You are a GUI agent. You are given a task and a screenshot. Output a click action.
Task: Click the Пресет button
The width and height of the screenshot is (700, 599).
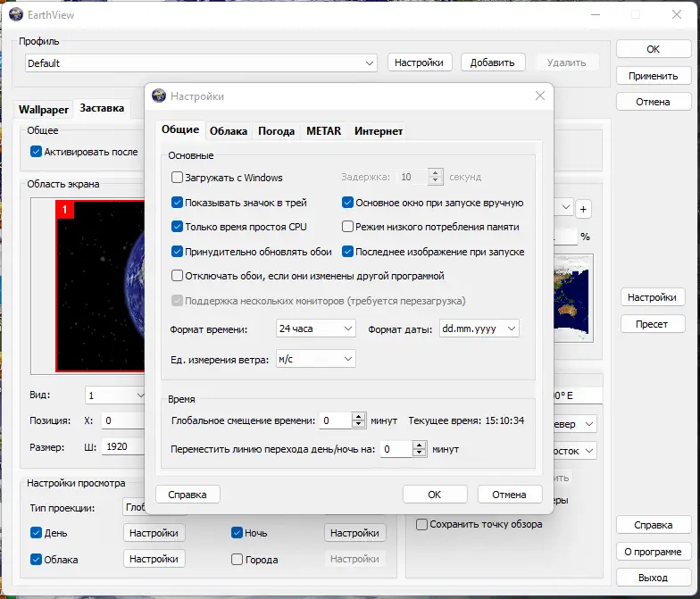[652, 324]
